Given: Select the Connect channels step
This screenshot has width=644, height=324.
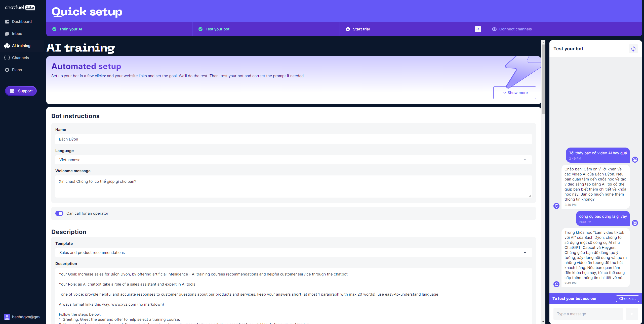Looking at the screenshot, I should coord(515,29).
